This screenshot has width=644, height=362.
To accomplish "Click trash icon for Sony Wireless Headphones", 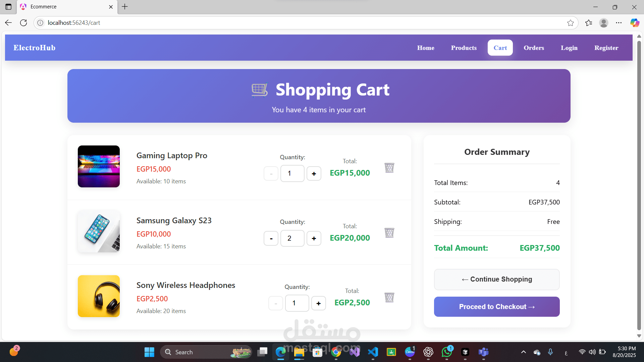I will (x=389, y=297).
